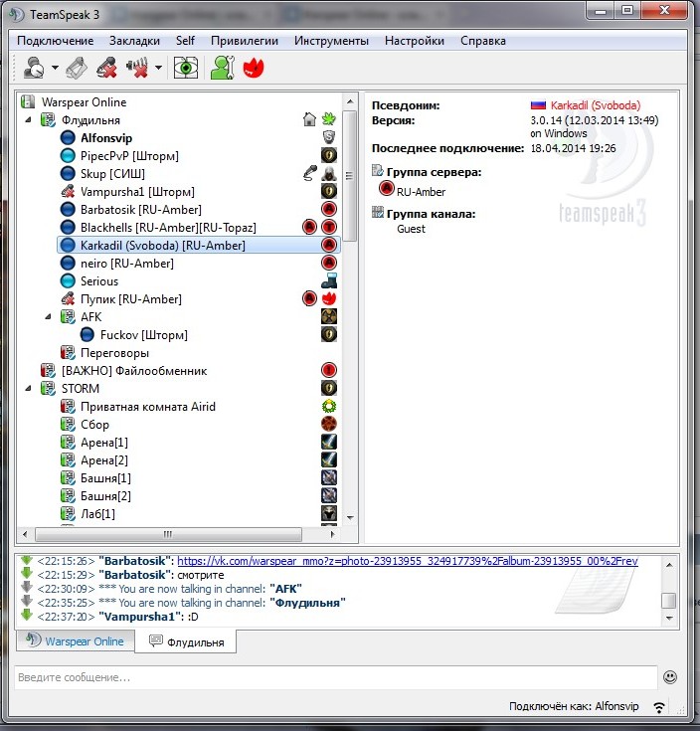Select user Alfonsvip in channel tree
This screenshot has width=700, height=731.
(106, 138)
